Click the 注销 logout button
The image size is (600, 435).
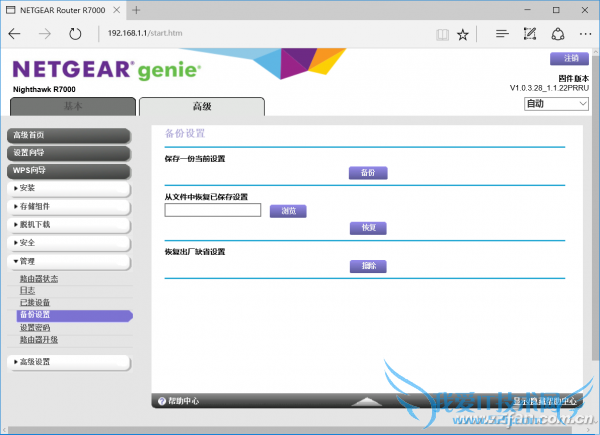pyautogui.click(x=569, y=59)
